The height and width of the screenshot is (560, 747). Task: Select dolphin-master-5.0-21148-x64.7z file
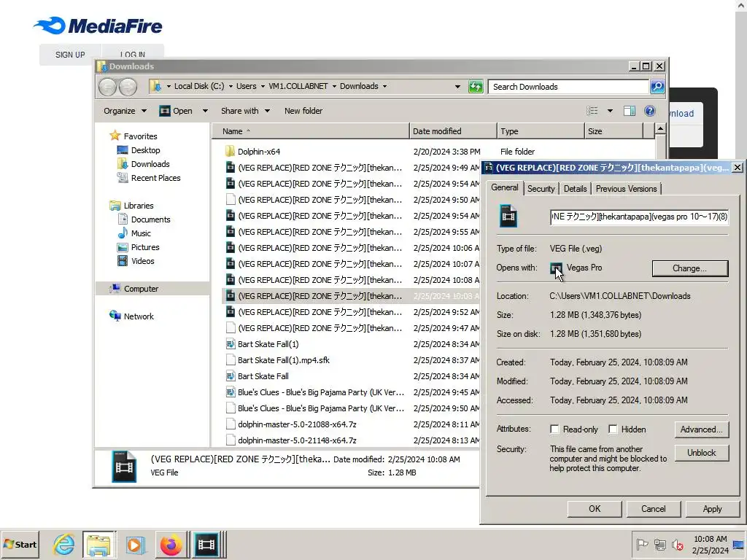pos(297,440)
